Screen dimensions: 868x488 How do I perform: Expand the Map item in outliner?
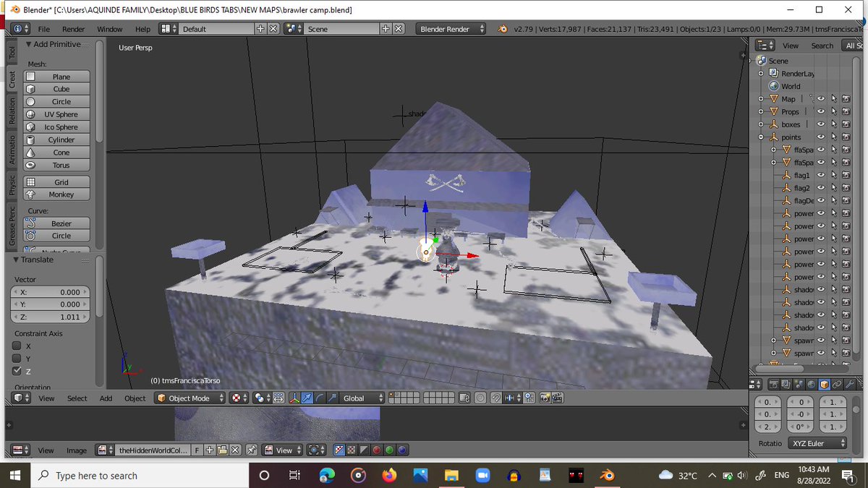click(x=762, y=99)
